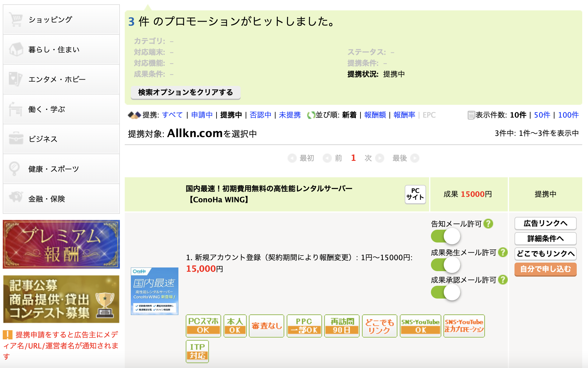Click 検索オプションをクリアする button

[x=186, y=92]
